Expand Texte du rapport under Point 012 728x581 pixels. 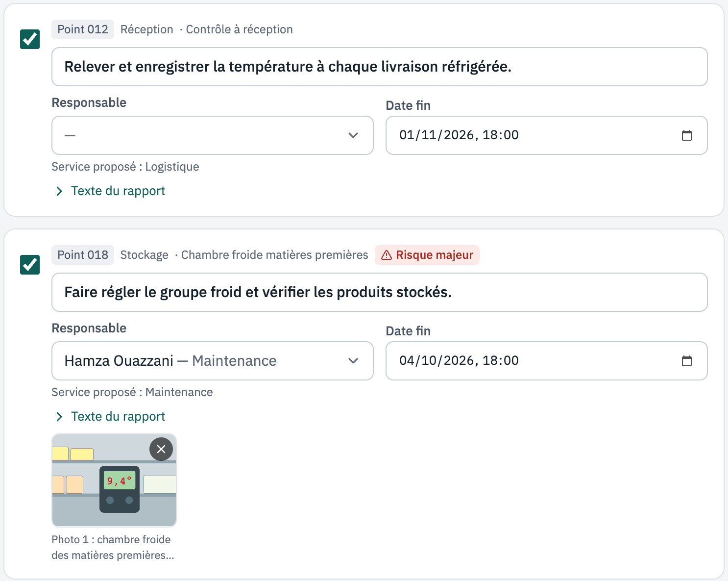(x=111, y=191)
